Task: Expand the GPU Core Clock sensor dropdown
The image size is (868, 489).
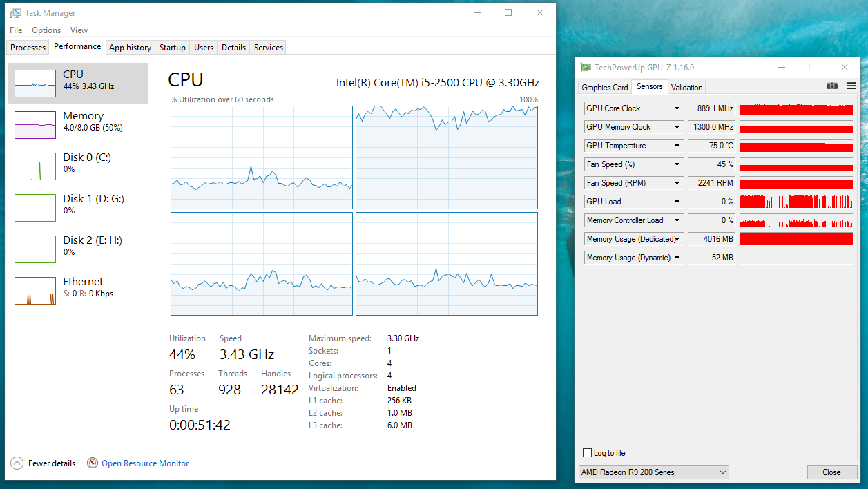Action: pyautogui.click(x=677, y=108)
